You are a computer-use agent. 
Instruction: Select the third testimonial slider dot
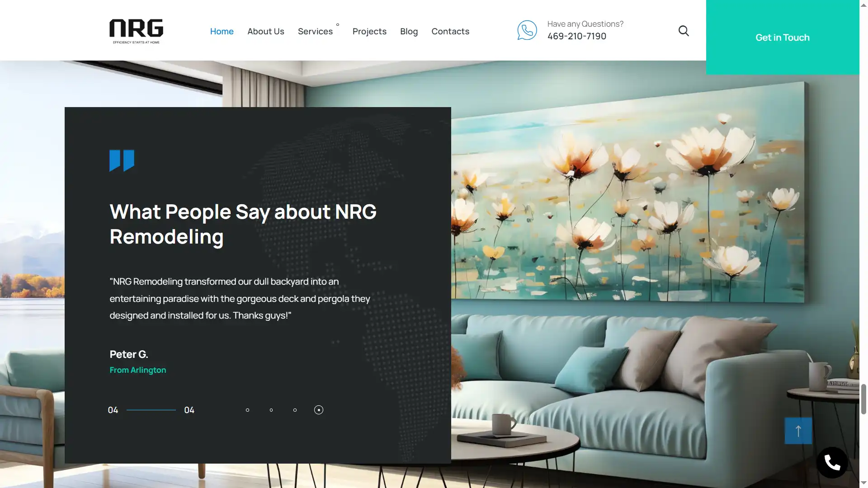pos(295,410)
